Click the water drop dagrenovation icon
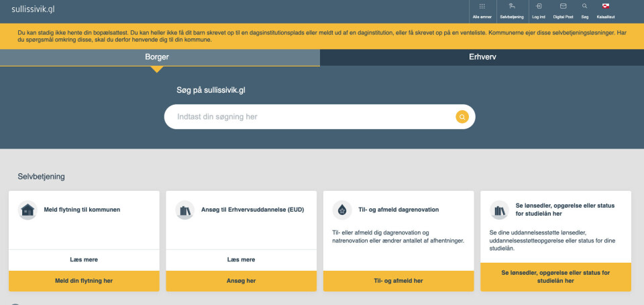 (342, 210)
